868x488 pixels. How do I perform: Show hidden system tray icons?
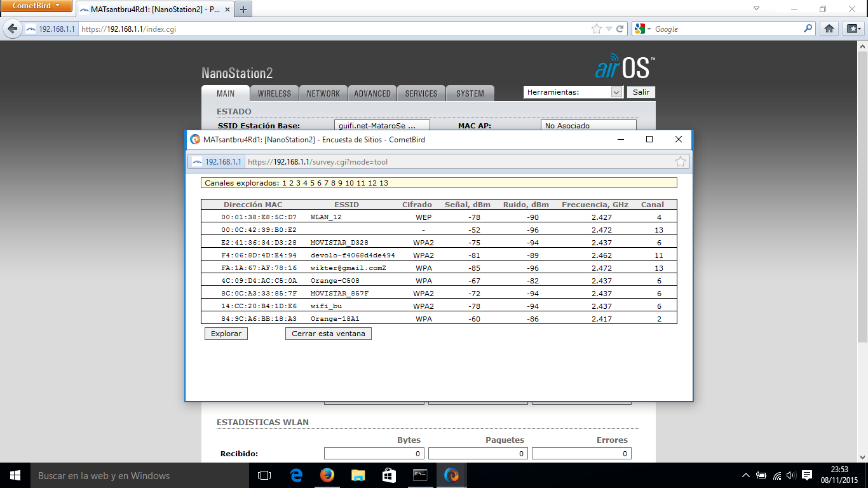[x=746, y=475]
